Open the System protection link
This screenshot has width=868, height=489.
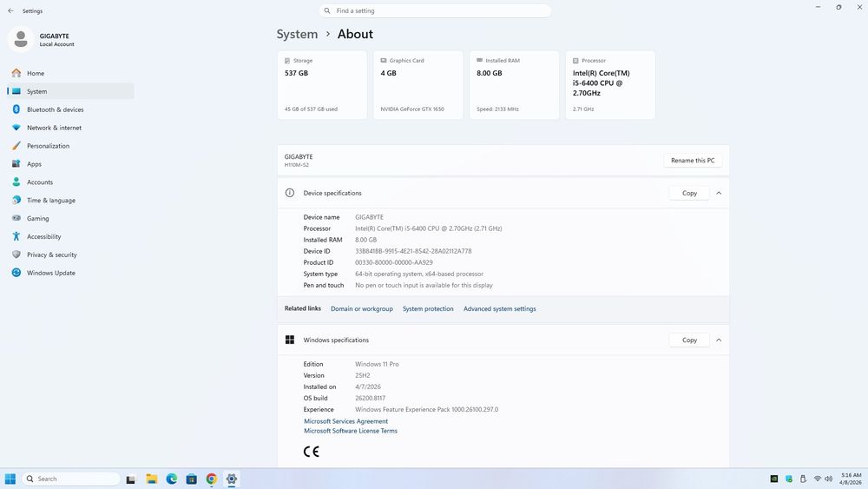pos(428,309)
